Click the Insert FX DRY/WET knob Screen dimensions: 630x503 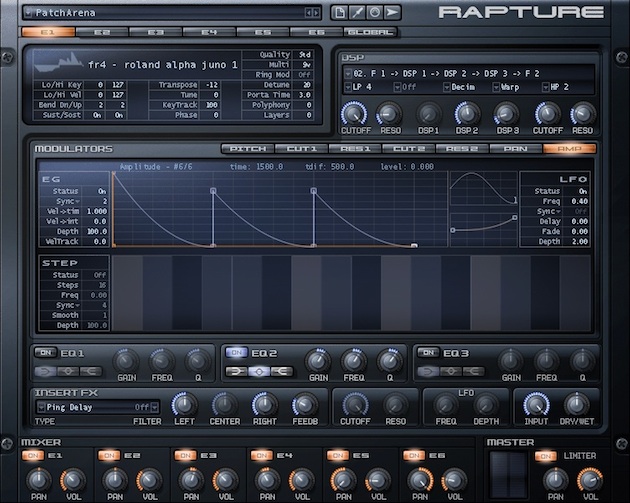pos(576,405)
